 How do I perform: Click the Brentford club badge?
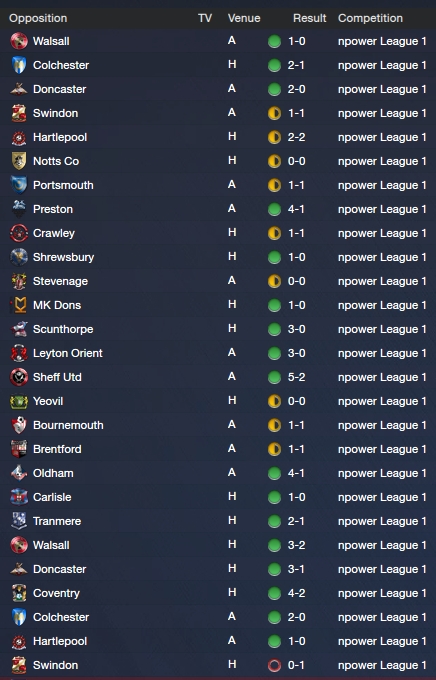click(19, 449)
